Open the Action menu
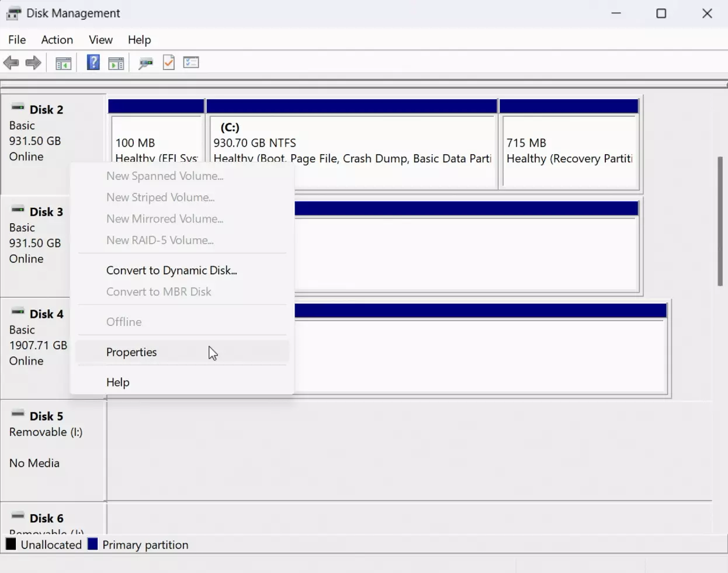 tap(57, 40)
